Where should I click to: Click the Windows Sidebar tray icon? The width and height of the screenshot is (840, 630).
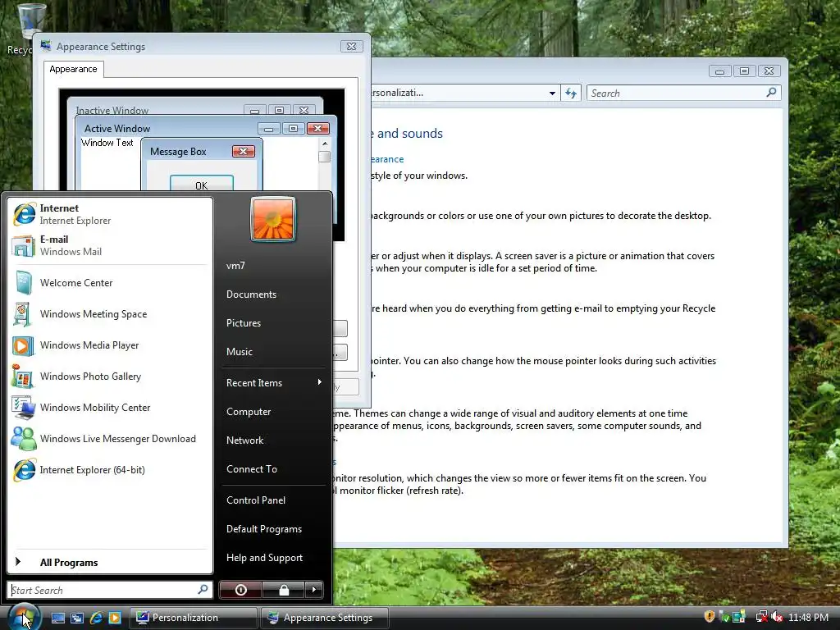(x=739, y=617)
